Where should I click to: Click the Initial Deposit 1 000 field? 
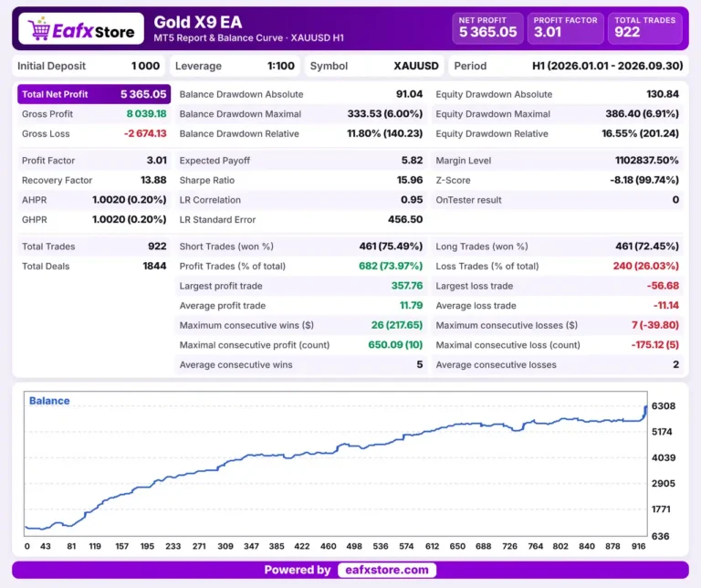coord(89,66)
